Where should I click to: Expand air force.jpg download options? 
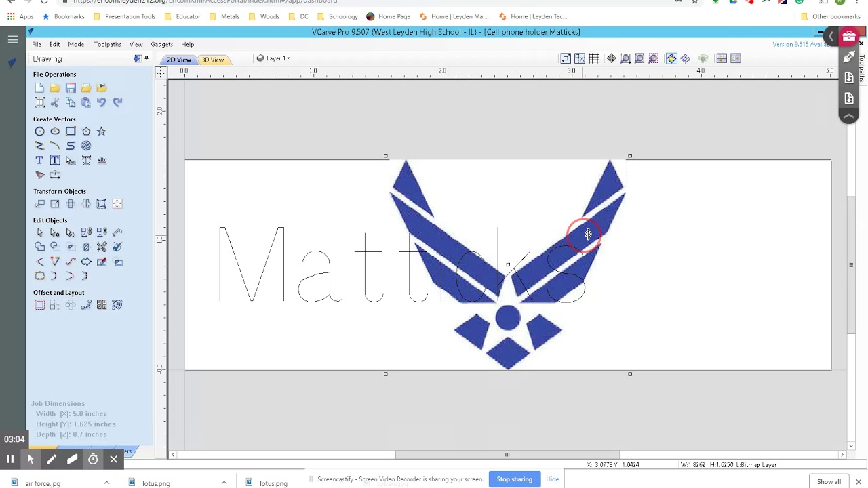coord(106,483)
